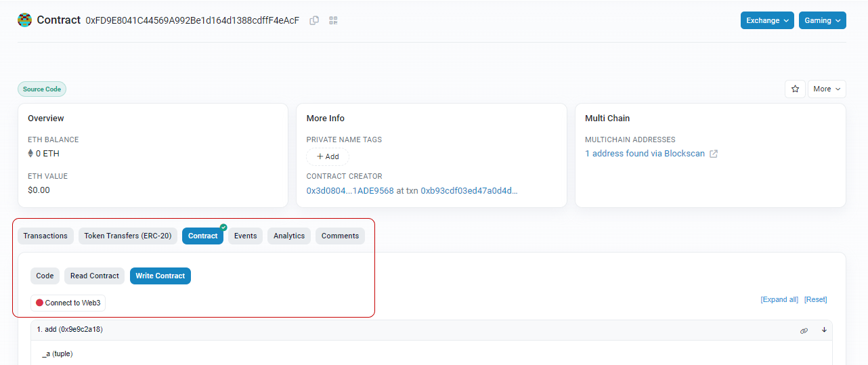Switch to Read Contract view
Image resolution: width=868 pixels, height=365 pixels.
(94, 276)
